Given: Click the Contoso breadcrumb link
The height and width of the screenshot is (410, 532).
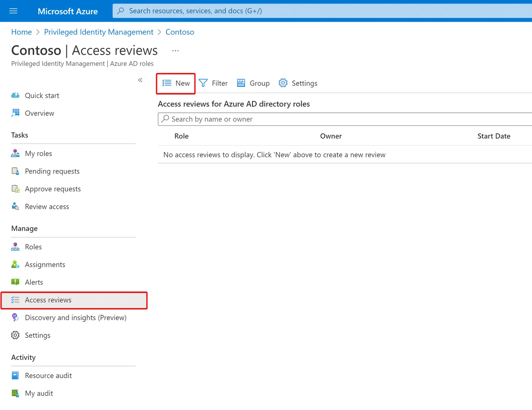Looking at the screenshot, I should tap(180, 32).
